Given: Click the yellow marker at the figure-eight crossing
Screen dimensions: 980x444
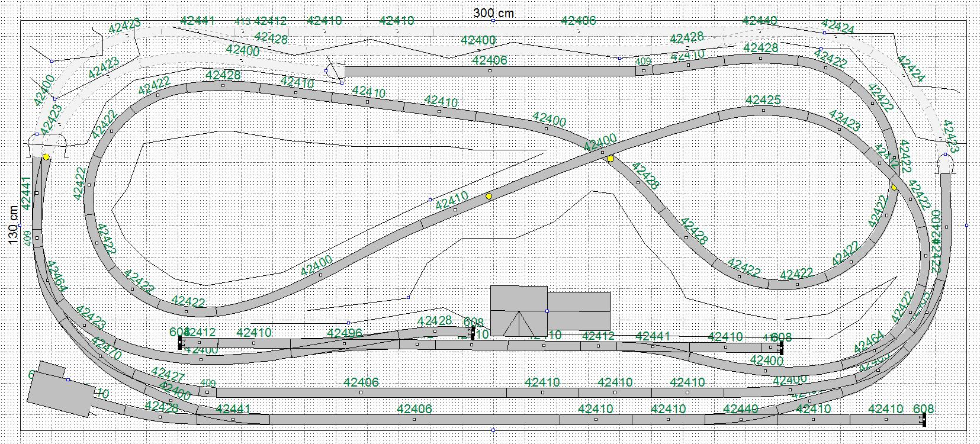Looking at the screenshot, I should [611, 159].
